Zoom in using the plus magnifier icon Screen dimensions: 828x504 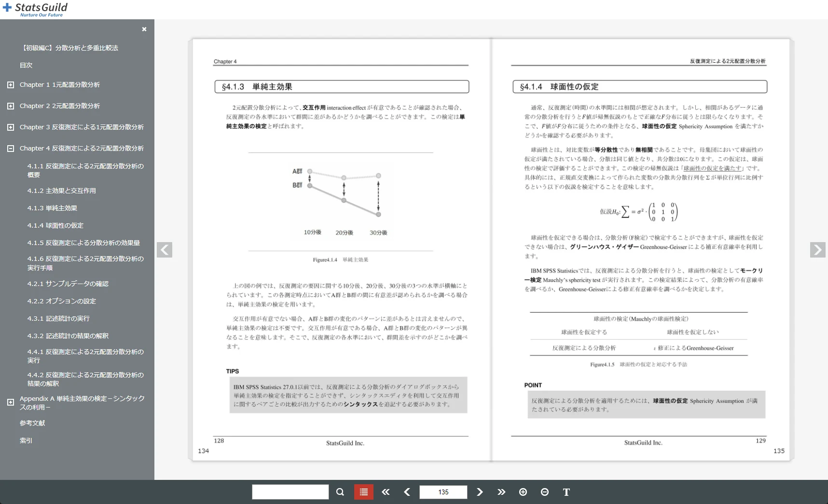pos(523,492)
